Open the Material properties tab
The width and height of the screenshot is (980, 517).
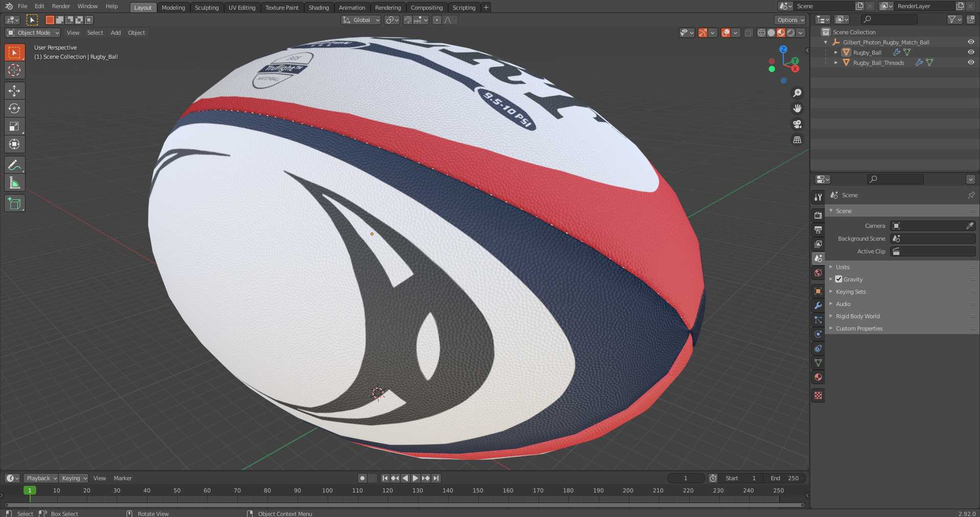818,377
